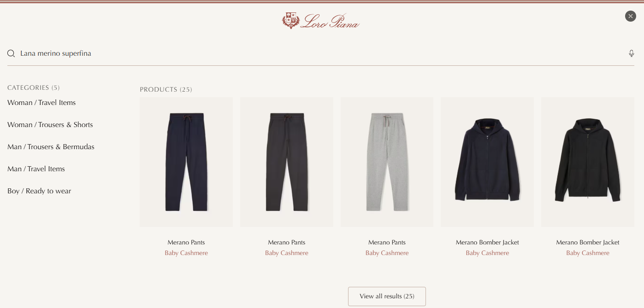Click Merano Bomber Jacket title under black jacket
The height and width of the screenshot is (308, 644).
pos(588,243)
